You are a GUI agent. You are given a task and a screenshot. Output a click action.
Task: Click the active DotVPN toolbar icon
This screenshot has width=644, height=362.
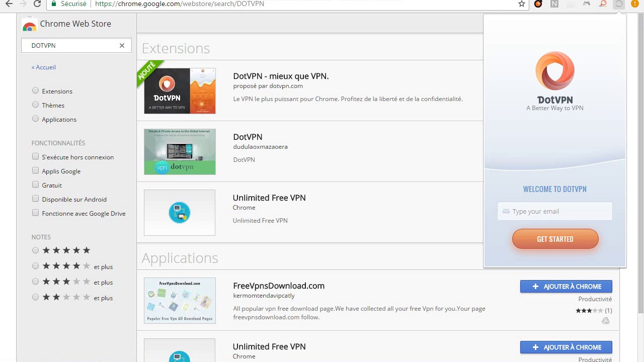tap(619, 4)
